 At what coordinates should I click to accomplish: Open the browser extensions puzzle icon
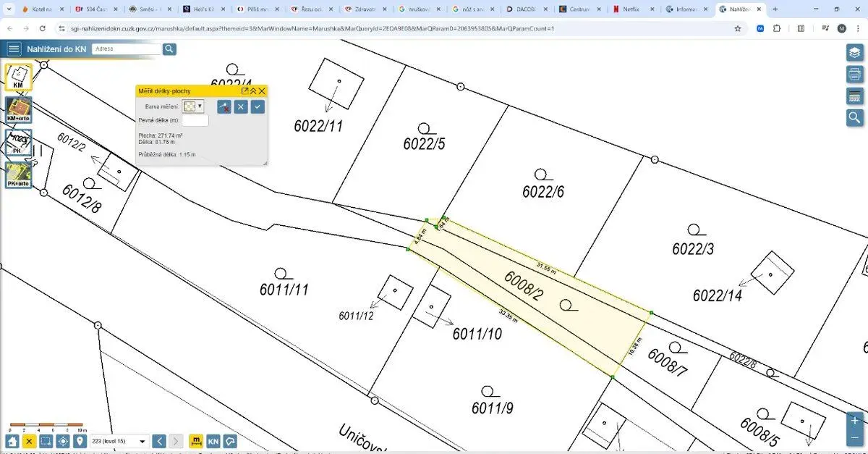tap(778, 28)
